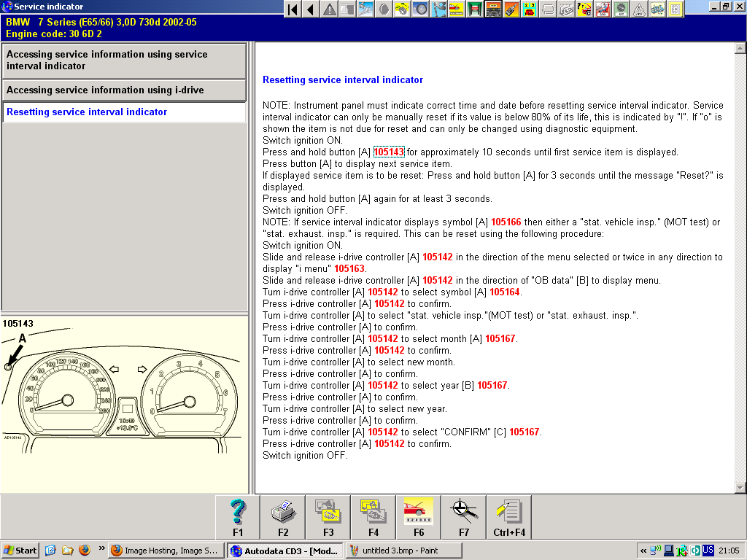Click the US language indicator in tray
This screenshot has width=747, height=560.
pyautogui.click(x=708, y=550)
